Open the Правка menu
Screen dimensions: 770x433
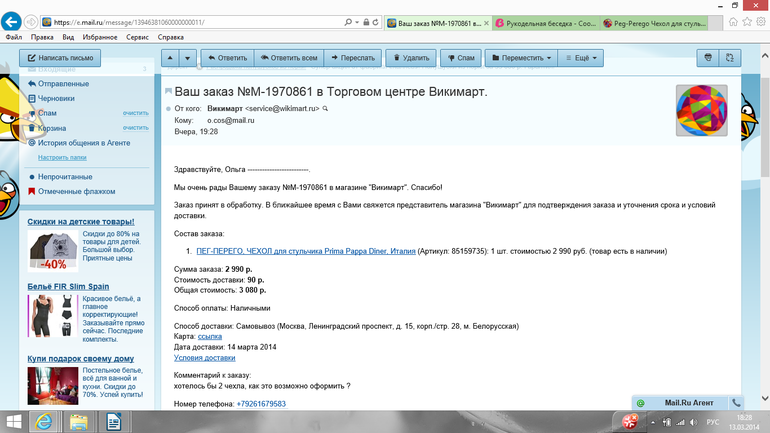tap(42, 37)
